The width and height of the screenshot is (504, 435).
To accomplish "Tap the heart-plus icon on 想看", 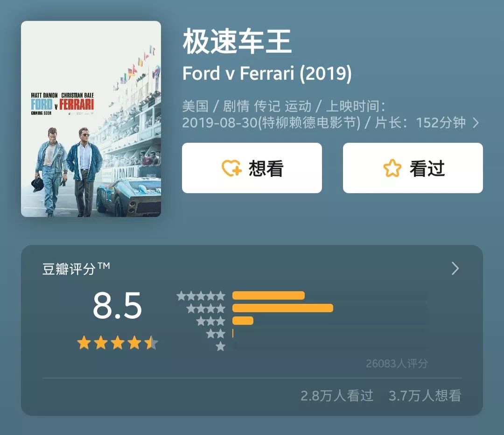I will tap(231, 168).
